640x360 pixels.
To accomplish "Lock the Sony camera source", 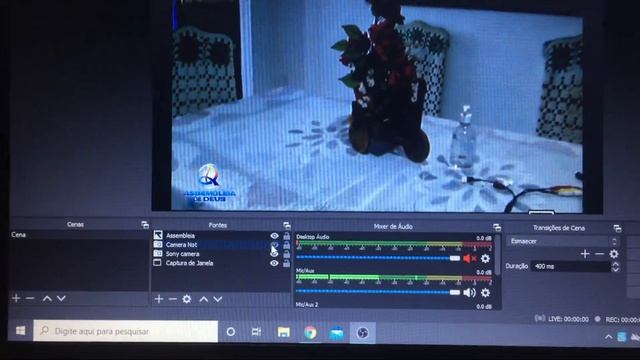I will tap(287, 254).
